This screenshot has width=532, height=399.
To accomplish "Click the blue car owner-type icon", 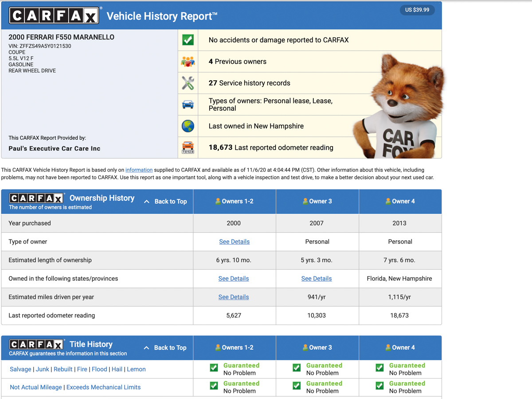I will [x=188, y=105].
